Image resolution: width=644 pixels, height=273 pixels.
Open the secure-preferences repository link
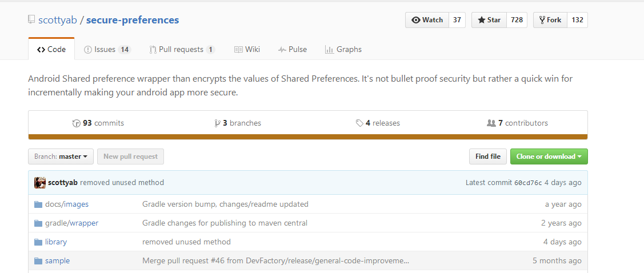(133, 20)
